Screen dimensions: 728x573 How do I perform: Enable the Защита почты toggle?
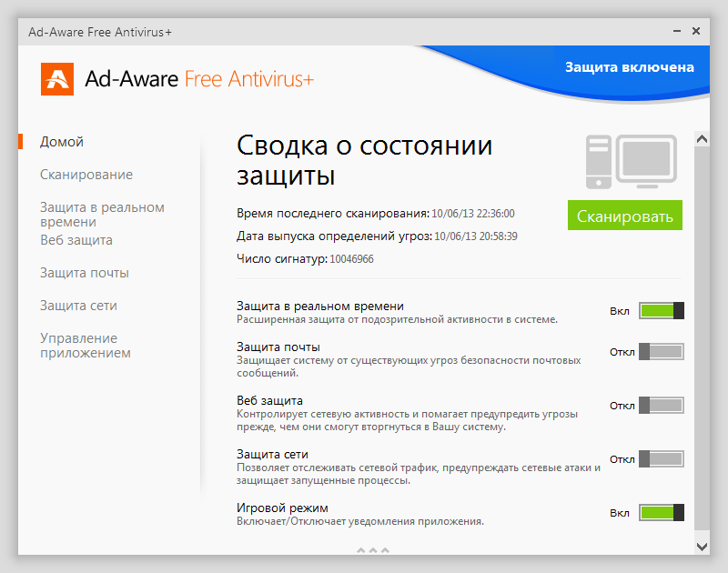click(x=662, y=352)
